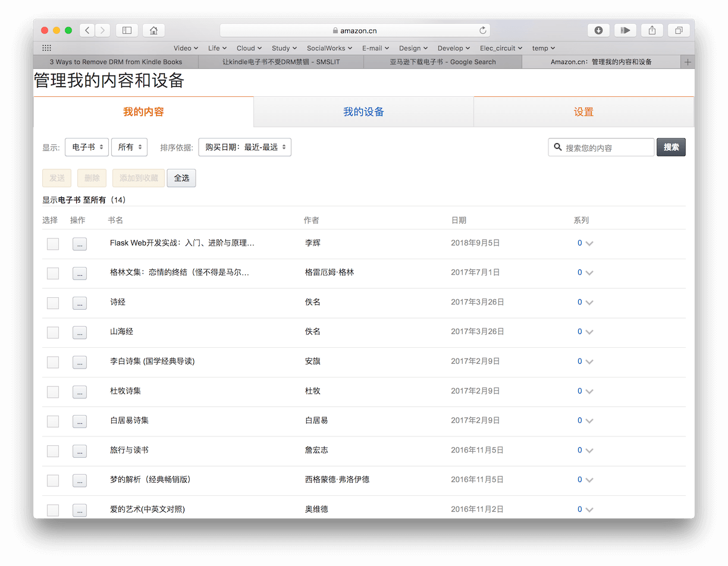728x566 pixels.
Task: Open actions button for 诗经 row
Action: [80, 303]
